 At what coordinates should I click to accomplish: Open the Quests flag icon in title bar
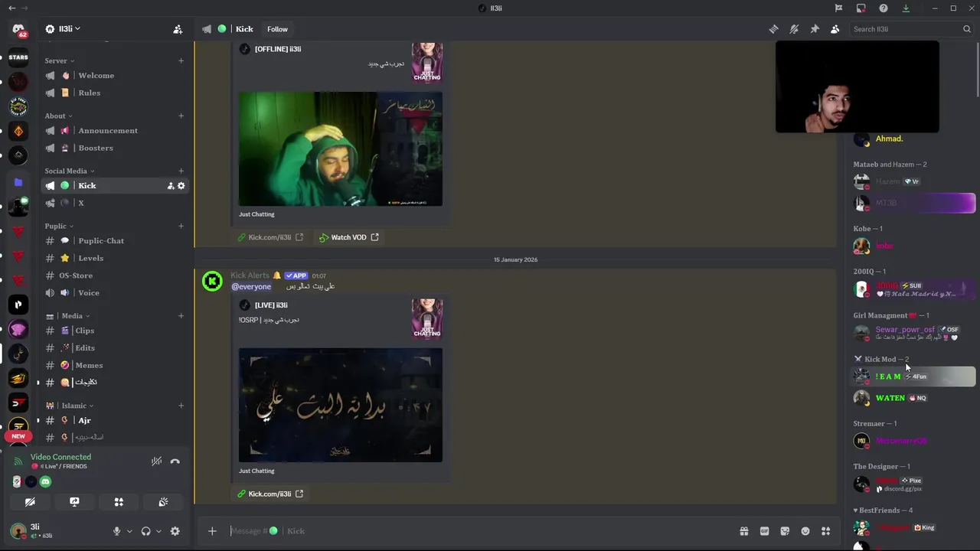click(838, 8)
